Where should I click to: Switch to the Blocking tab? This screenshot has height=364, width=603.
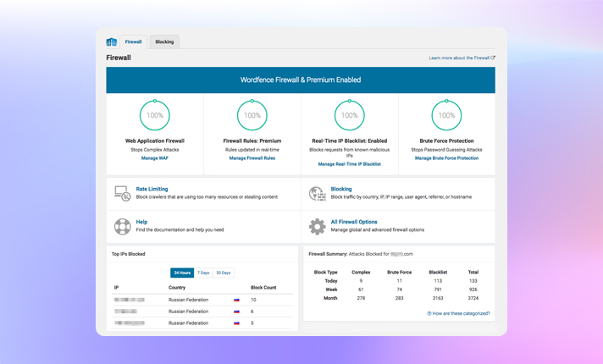pos(164,41)
